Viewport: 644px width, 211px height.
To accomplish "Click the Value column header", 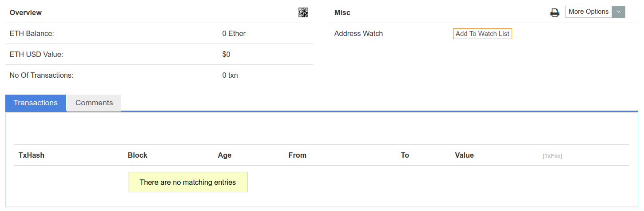I will click(x=464, y=155).
